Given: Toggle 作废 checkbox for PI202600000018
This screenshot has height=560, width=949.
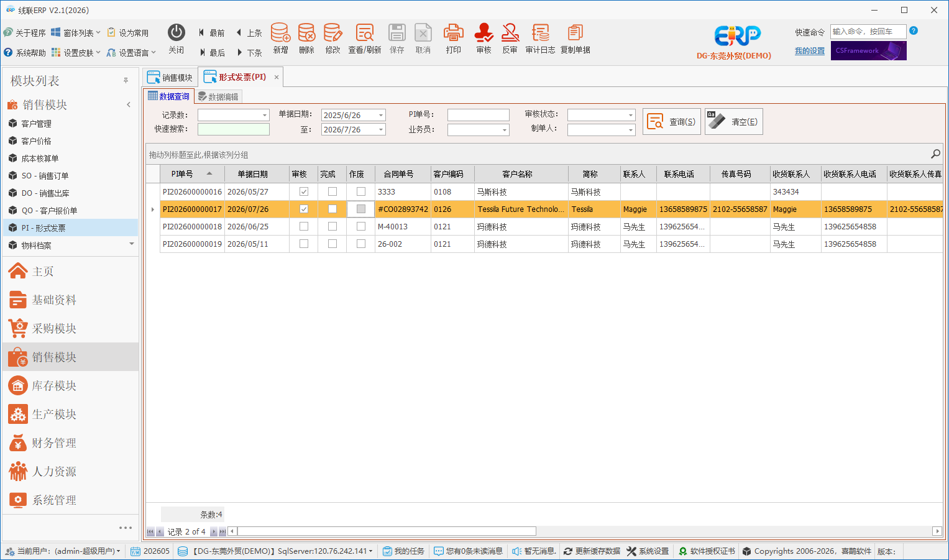Looking at the screenshot, I should point(361,226).
